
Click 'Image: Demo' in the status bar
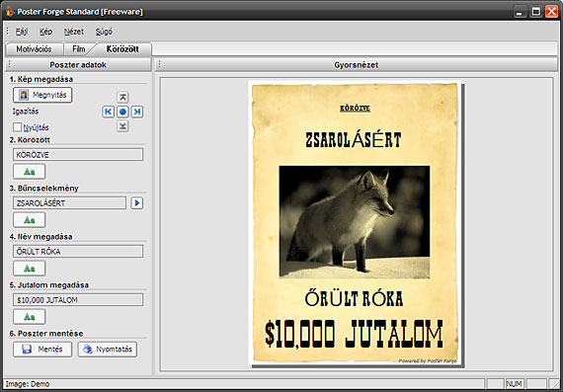click(28, 384)
